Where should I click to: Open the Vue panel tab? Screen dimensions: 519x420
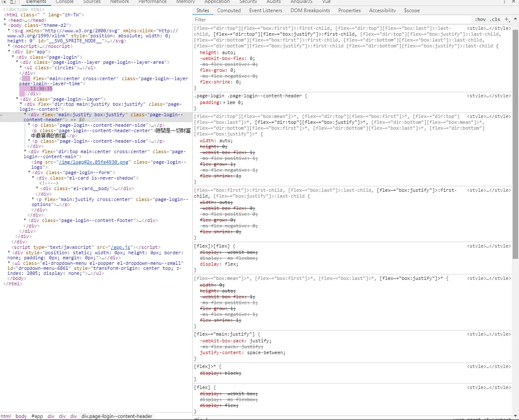(326, 2)
